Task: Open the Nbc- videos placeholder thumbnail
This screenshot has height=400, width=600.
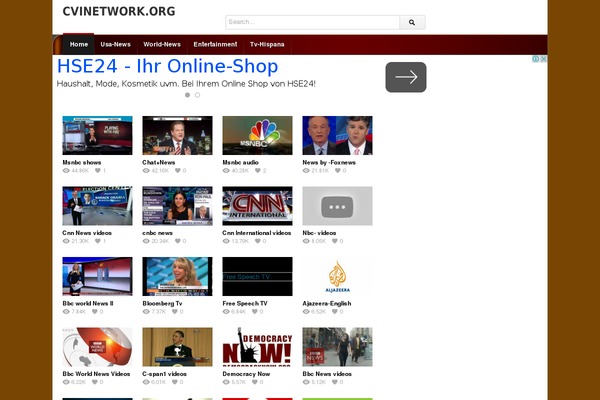Action: (338, 206)
